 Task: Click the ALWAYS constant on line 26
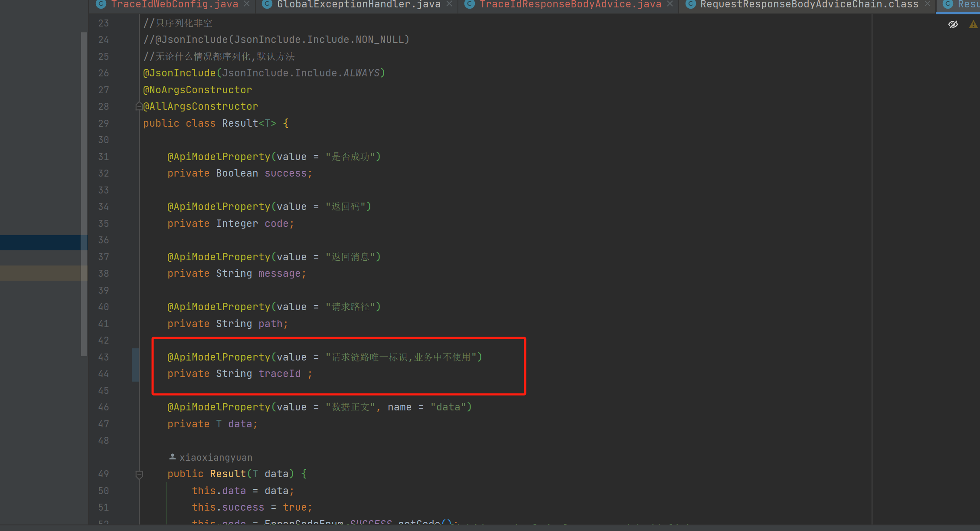point(362,73)
